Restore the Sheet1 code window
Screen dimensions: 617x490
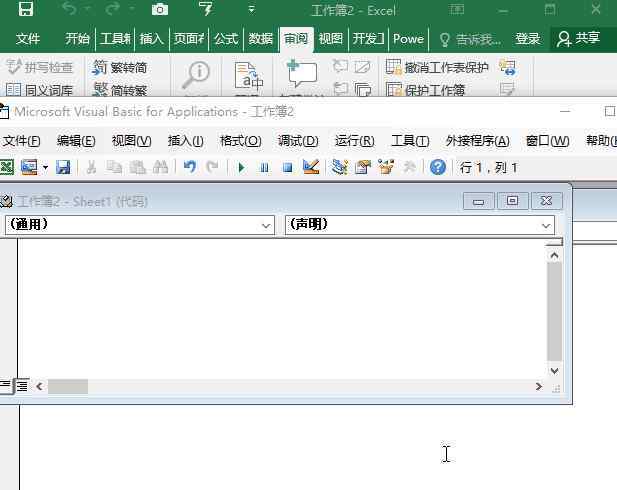coord(512,201)
